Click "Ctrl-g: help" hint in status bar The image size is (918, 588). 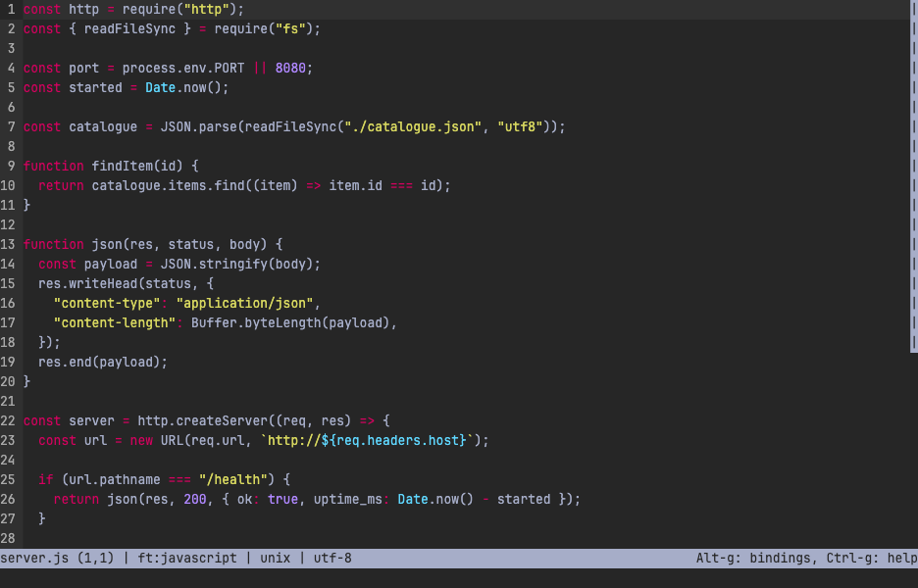coord(872,559)
